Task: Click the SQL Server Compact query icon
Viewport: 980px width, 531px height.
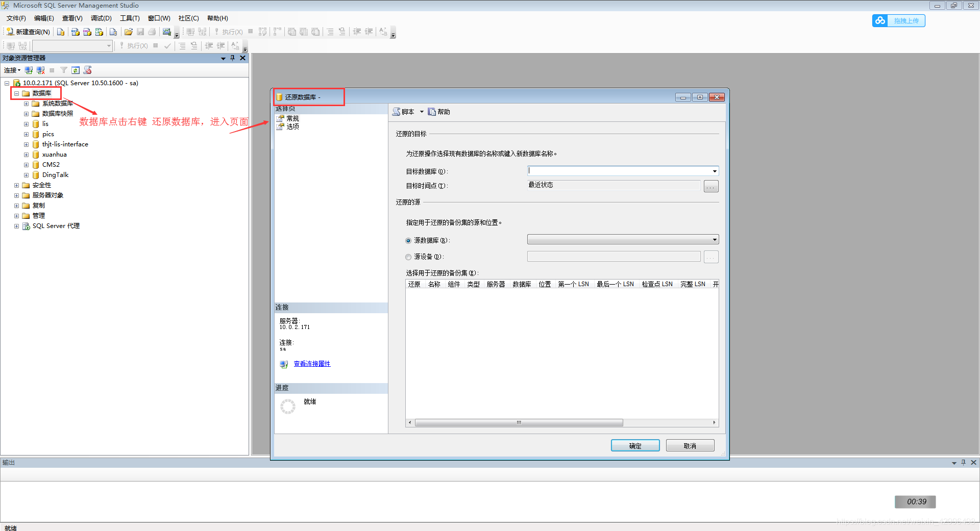Action: 113,32
